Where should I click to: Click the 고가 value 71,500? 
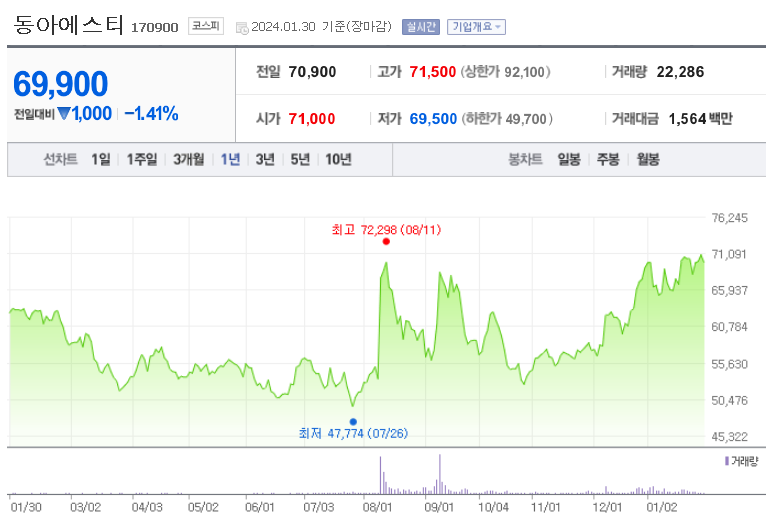(x=432, y=72)
